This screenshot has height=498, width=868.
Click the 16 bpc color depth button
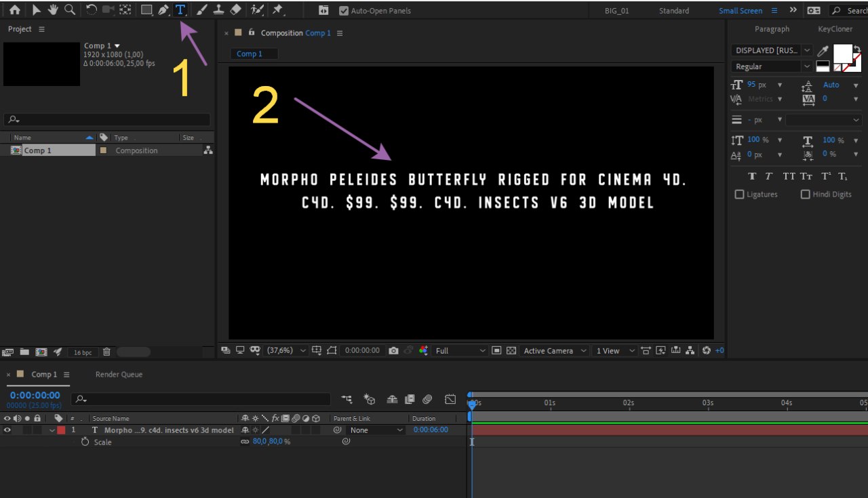point(83,352)
